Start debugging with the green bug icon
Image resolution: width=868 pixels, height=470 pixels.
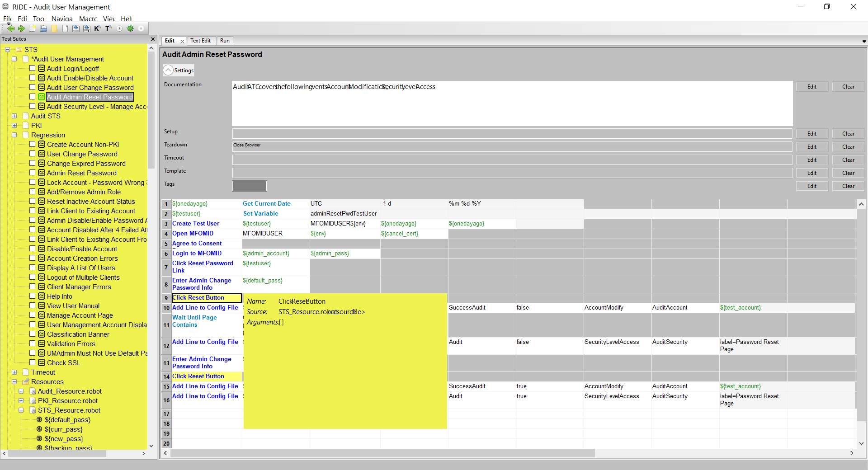pos(130,28)
